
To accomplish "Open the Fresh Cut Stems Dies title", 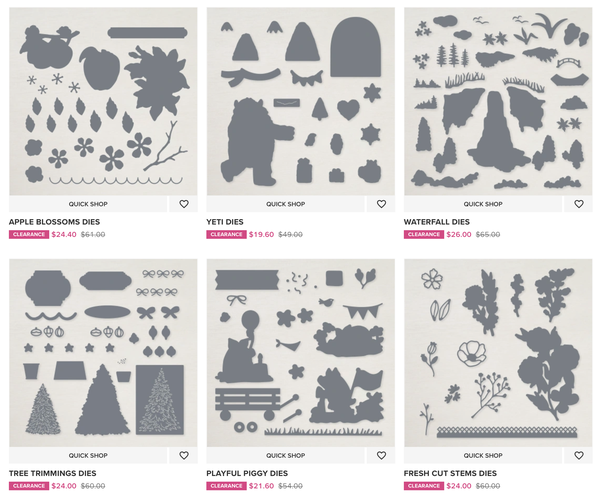I will tap(450, 473).
